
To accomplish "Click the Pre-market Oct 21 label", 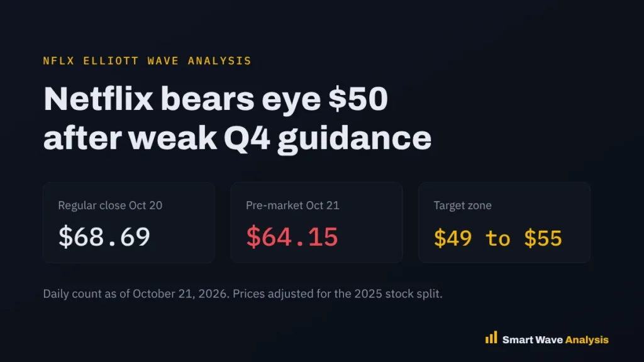I will pos(292,206).
